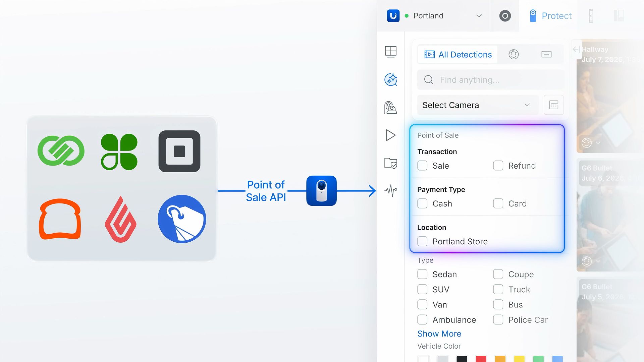Pick the black vehicle color swatch
Screen dimensions: 644x362
462,359
